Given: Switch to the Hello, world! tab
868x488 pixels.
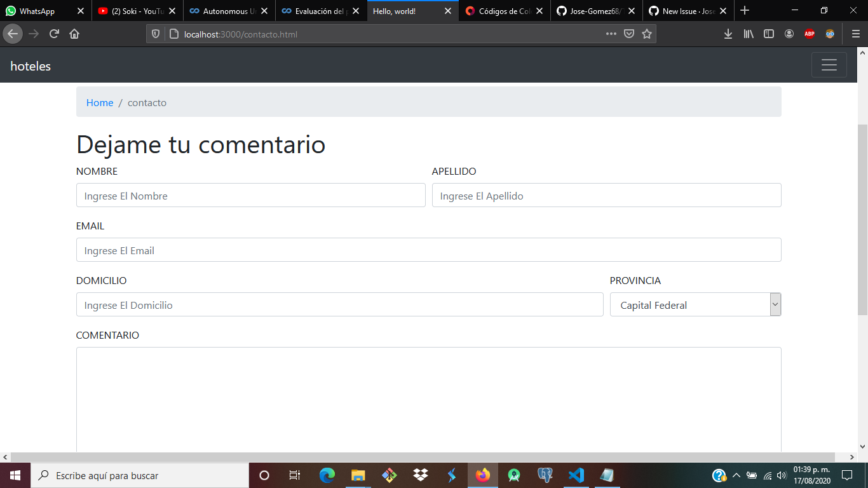Looking at the screenshot, I should pyautogui.click(x=394, y=10).
